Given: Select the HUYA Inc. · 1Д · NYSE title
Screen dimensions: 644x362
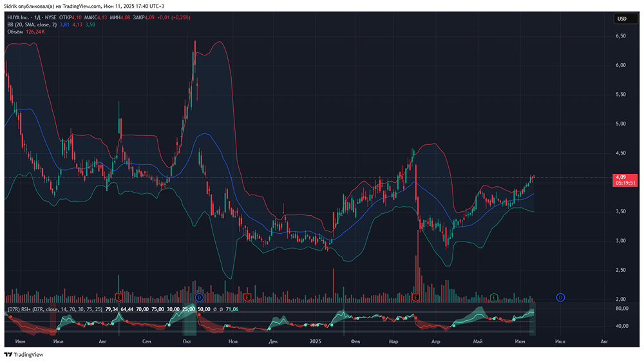Looking at the screenshot, I should click(32, 17).
